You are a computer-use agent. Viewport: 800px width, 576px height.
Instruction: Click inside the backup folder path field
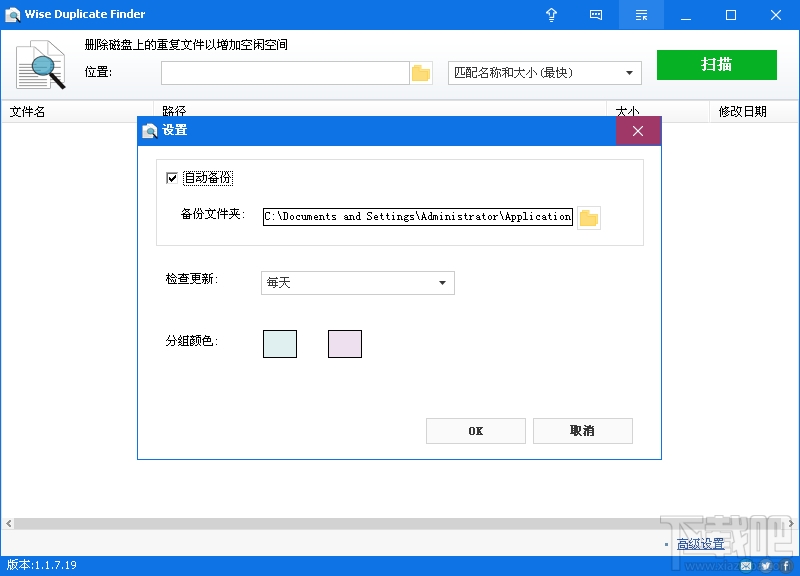(x=415, y=217)
